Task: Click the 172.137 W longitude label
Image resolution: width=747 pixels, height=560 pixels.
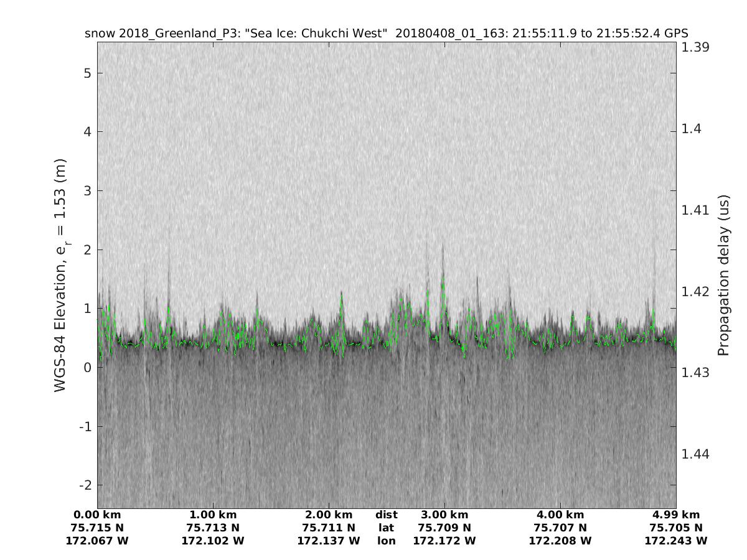Action: (329, 541)
